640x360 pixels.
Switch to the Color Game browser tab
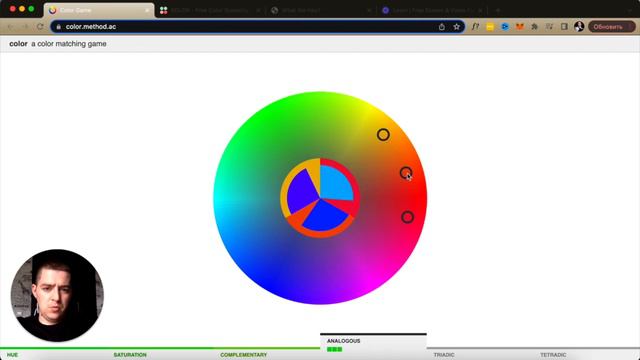[x=99, y=10]
